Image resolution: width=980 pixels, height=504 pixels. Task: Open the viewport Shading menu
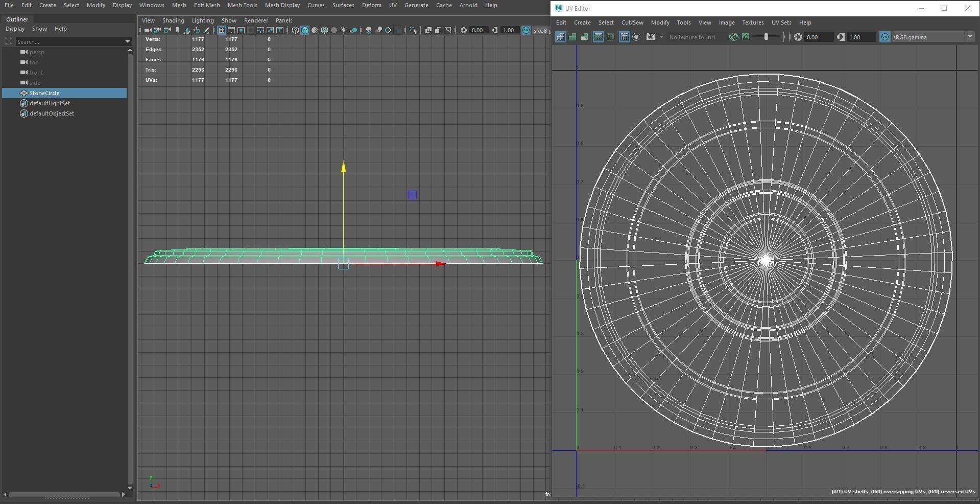click(x=173, y=20)
